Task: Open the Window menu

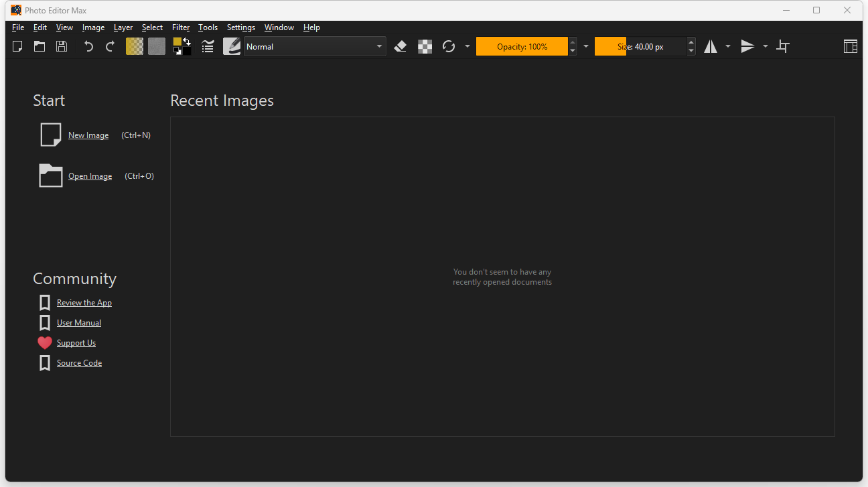Action: pos(279,27)
